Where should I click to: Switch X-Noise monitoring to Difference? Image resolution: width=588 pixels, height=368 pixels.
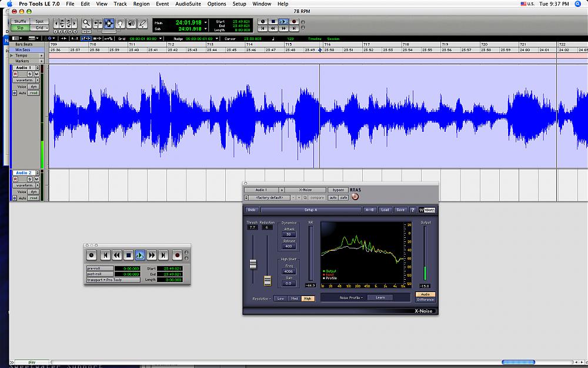coord(425,300)
